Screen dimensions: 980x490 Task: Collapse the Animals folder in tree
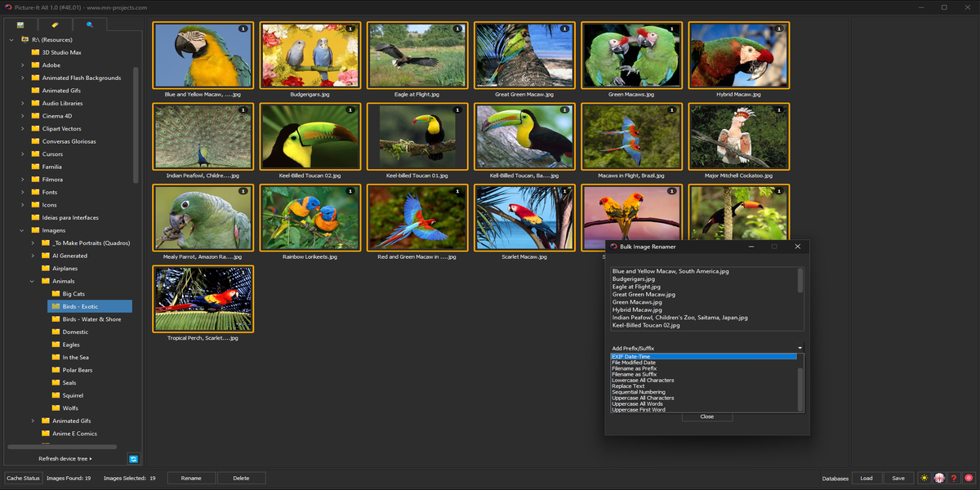point(33,281)
